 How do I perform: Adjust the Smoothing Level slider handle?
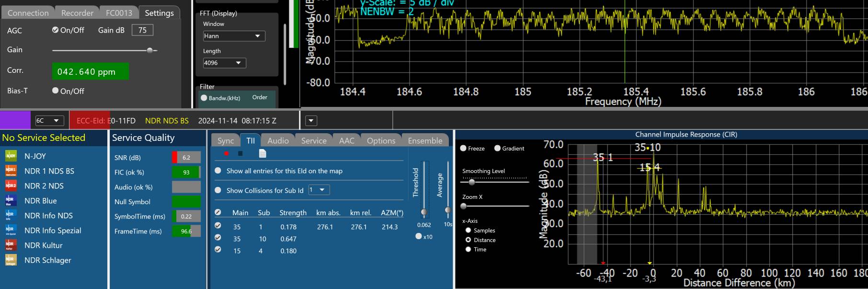pyautogui.click(x=472, y=182)
